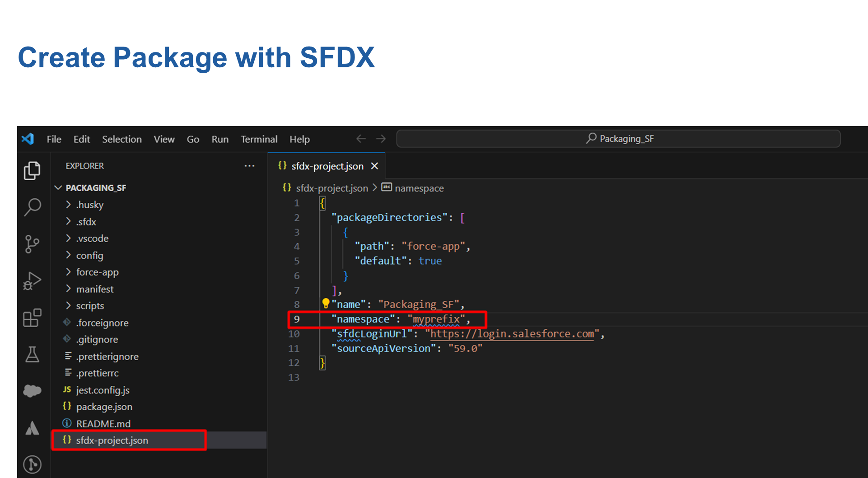Screen dimensions: 868x478
Task: Close the sfdx-project.json tab
Action: pyautogui.click(x=374, y=166)
